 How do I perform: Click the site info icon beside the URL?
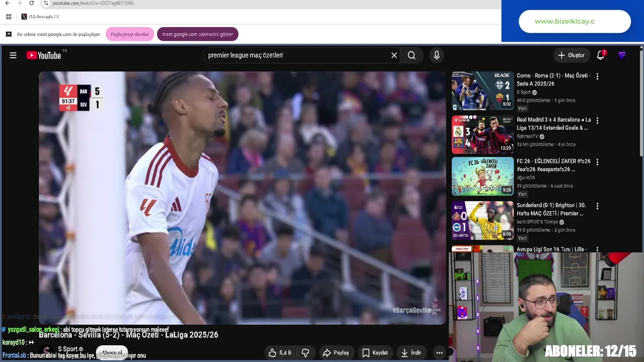click(46, 3)
